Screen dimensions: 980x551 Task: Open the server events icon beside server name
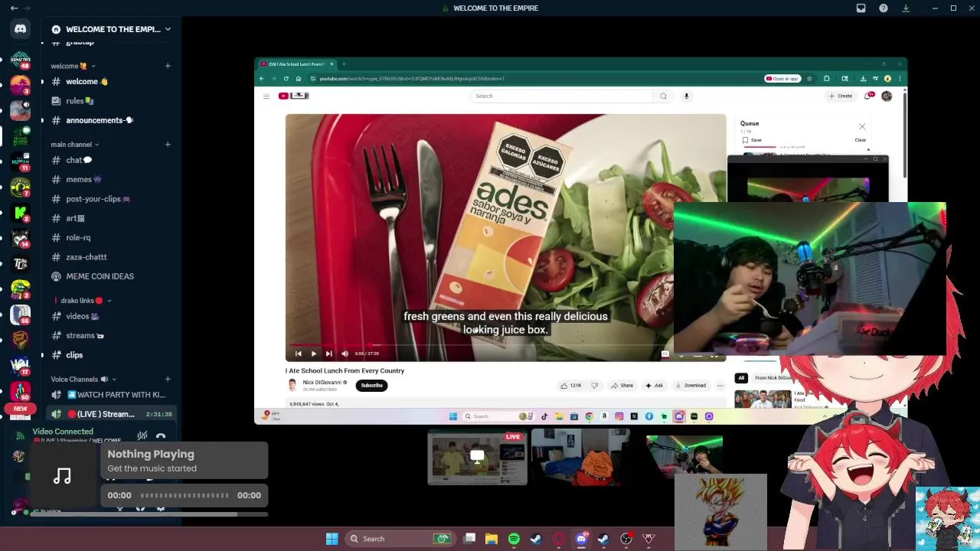point(56,29)
